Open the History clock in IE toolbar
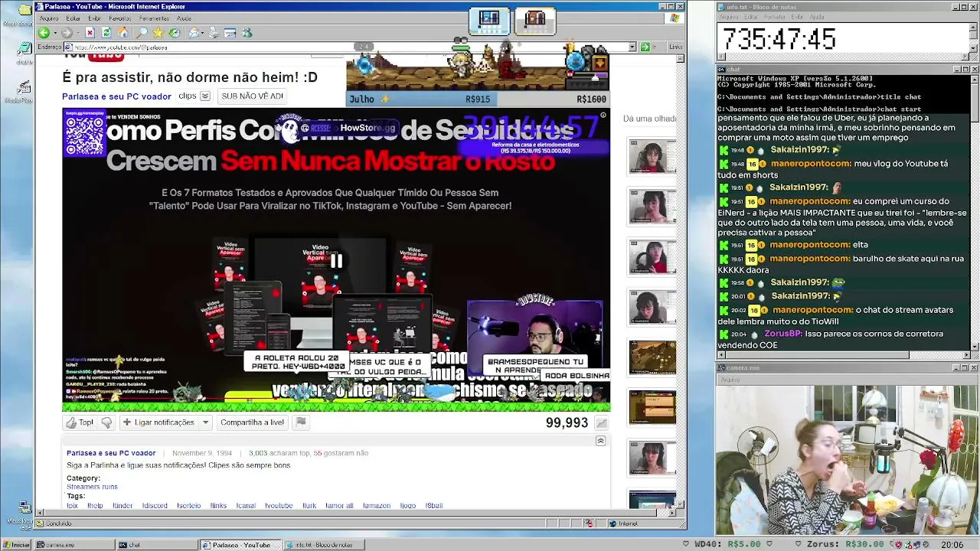The width and height of the screenshot is (980, 551). pyautogui.click(x=175, y=33)
